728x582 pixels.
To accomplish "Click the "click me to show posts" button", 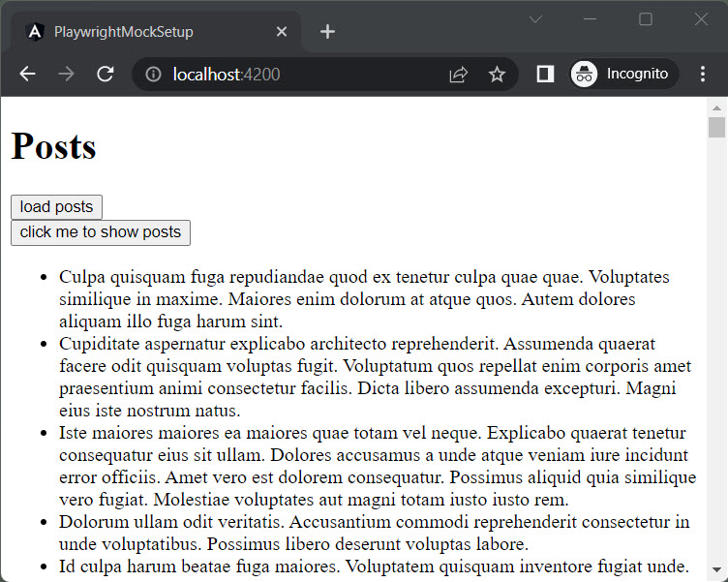I will [x=101, y=232].
